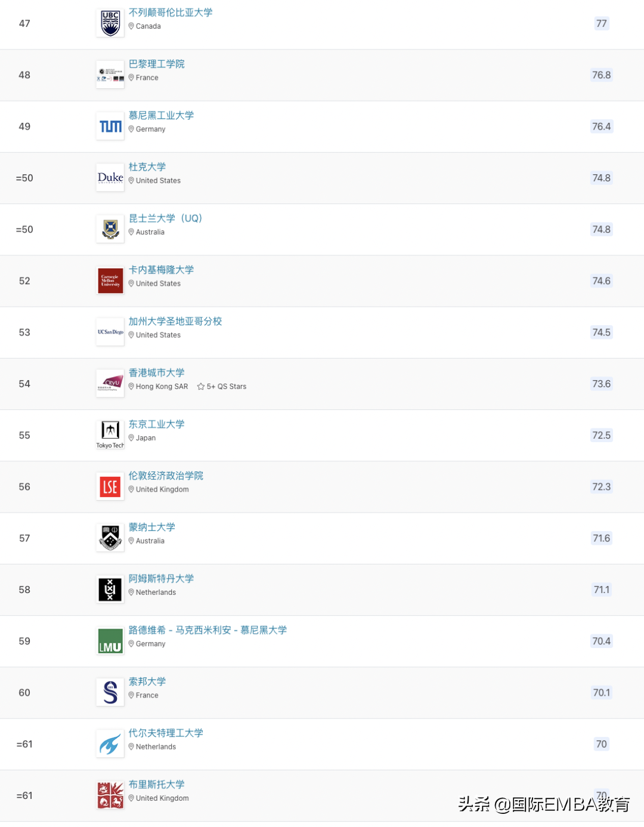Click the 76.8 score for 巴黎理工学院

[601, 75]
